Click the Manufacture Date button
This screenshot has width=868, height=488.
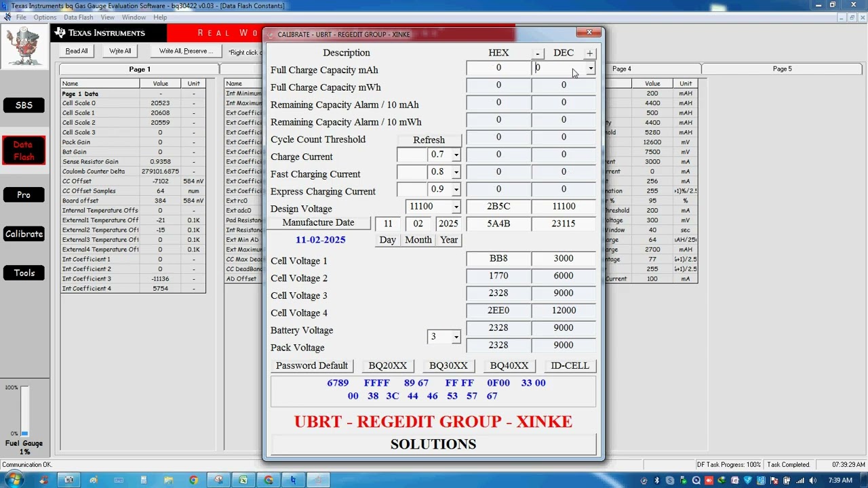point(318,223)
